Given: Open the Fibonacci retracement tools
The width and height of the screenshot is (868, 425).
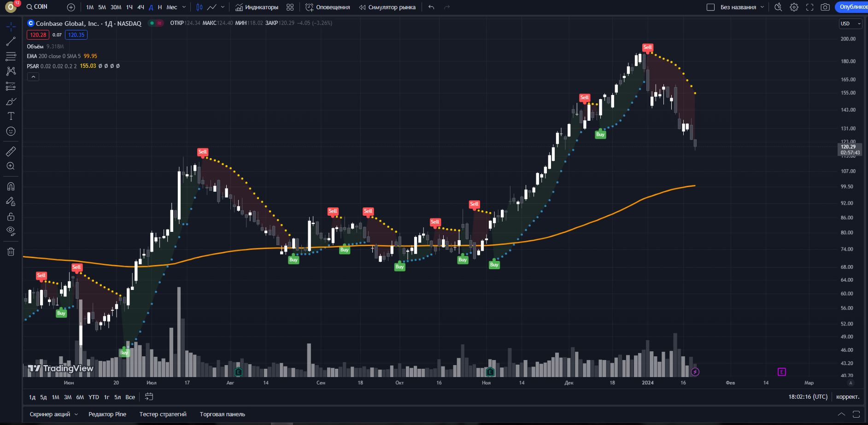Looking at the screenshot, I should (x=11, y=57).
